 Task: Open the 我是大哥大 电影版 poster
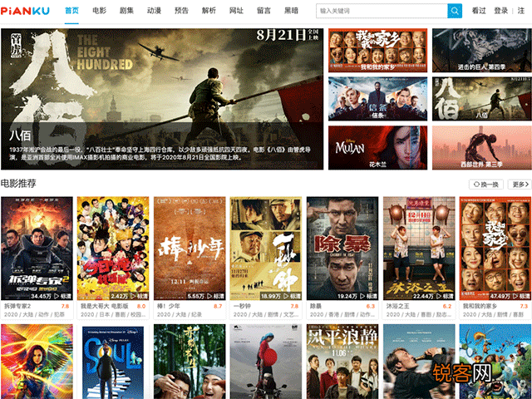coord(113,249)
